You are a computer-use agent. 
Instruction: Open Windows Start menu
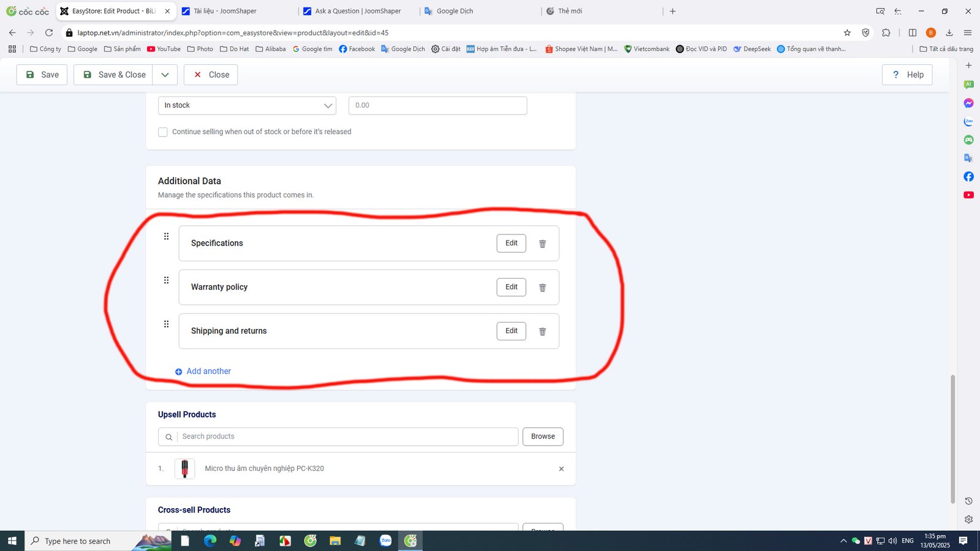click(12, 541)
